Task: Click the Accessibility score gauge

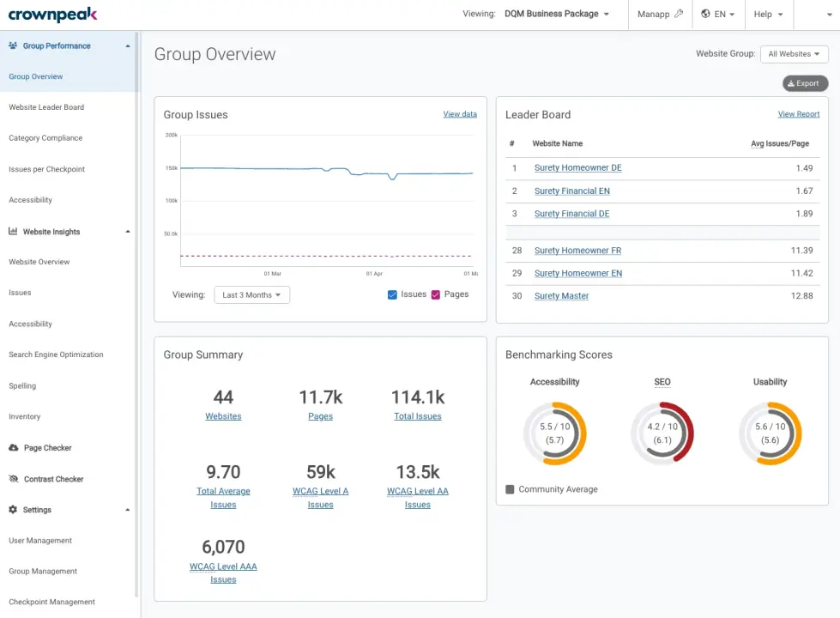Action: (x=555, y=433)
